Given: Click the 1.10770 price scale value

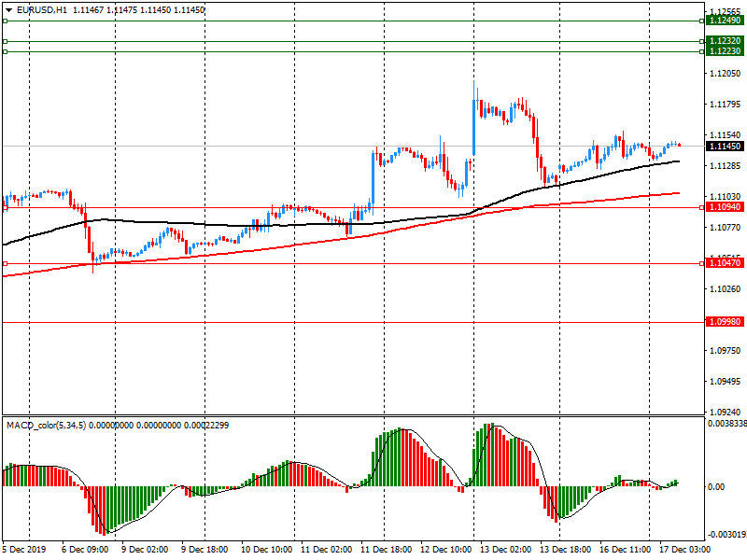Looking at the screenshot, I should 726,228.
